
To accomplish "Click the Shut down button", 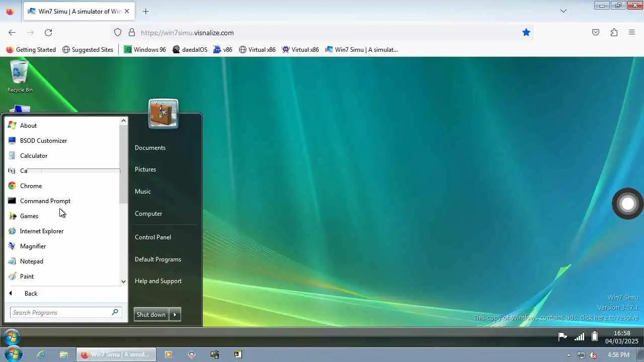I will [x=151, y=315].
